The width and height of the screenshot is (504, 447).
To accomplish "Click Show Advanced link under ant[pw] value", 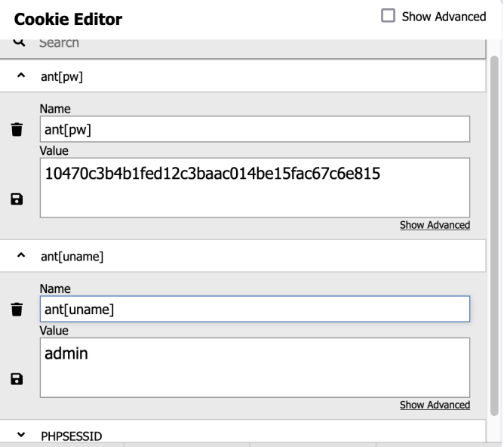I will (435, 225).
